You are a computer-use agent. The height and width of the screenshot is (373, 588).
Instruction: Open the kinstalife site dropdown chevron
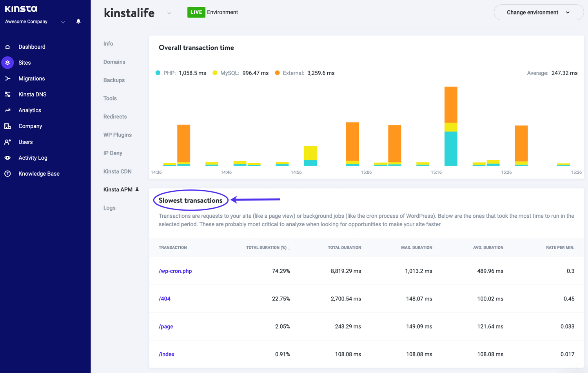point(169,13)
